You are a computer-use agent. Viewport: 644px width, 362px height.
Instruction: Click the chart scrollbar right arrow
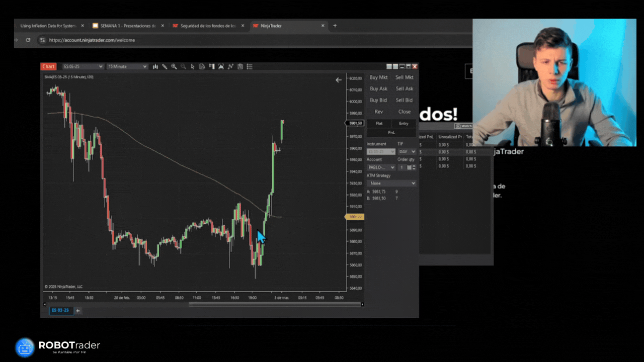[x=362, y=304]
